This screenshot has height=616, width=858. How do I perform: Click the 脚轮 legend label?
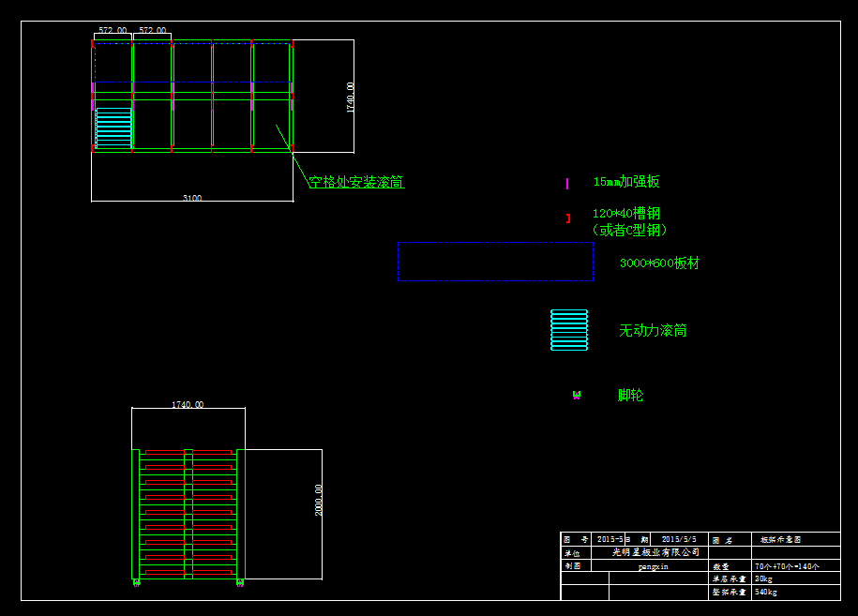[x=630, y=395]
